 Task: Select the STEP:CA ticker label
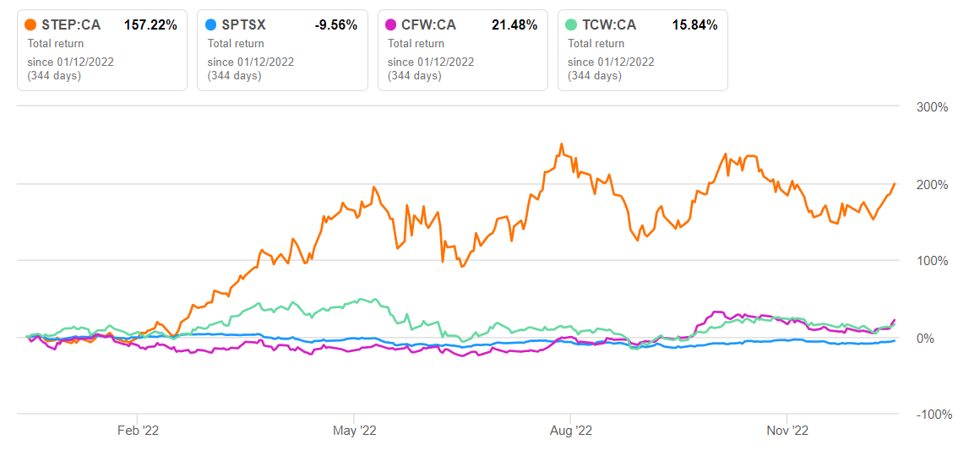click(x=71, y=25)
